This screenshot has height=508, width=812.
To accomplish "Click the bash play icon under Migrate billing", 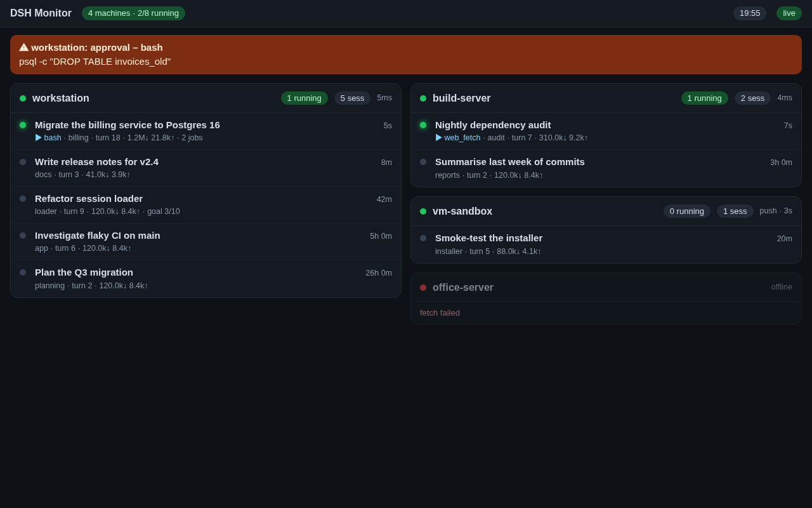I will [39, 138].
